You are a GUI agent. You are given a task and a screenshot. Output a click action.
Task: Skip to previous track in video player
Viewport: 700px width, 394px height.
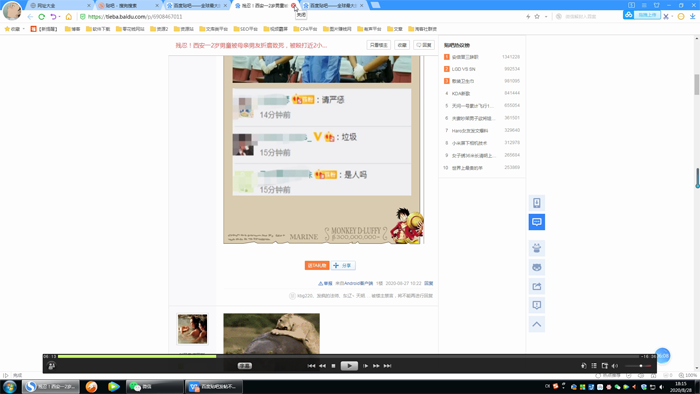coord(311,366)
